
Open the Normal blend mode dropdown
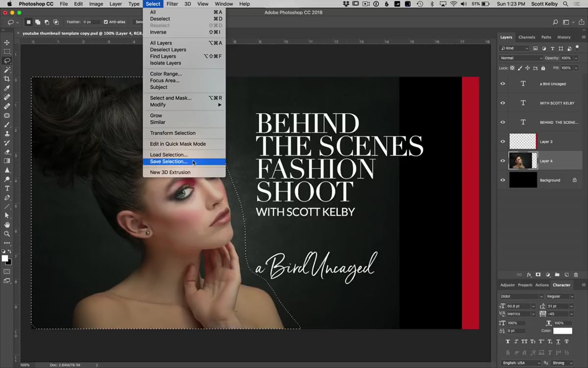520,58
